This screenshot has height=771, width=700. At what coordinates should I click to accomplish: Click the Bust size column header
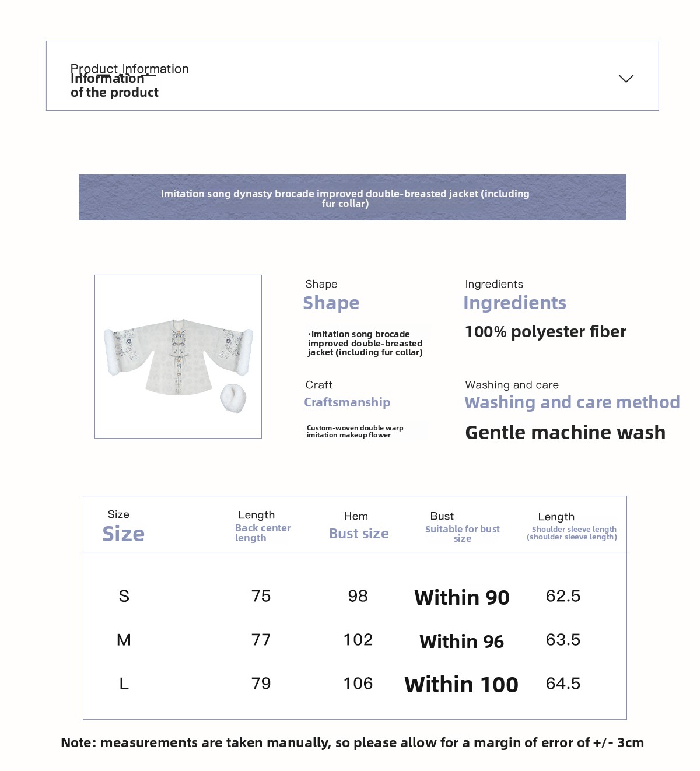click(x=359, y=534)
